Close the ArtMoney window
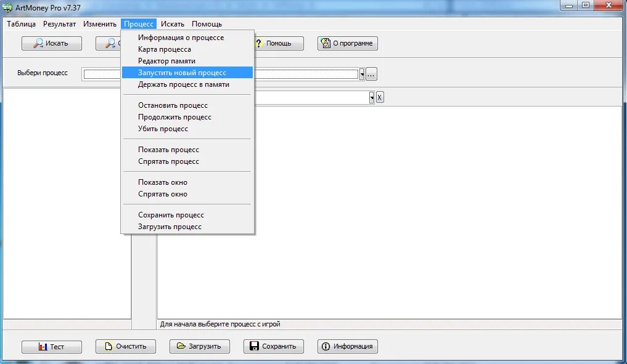This screenshot has height=364, width=627. (x=609, y=6)
